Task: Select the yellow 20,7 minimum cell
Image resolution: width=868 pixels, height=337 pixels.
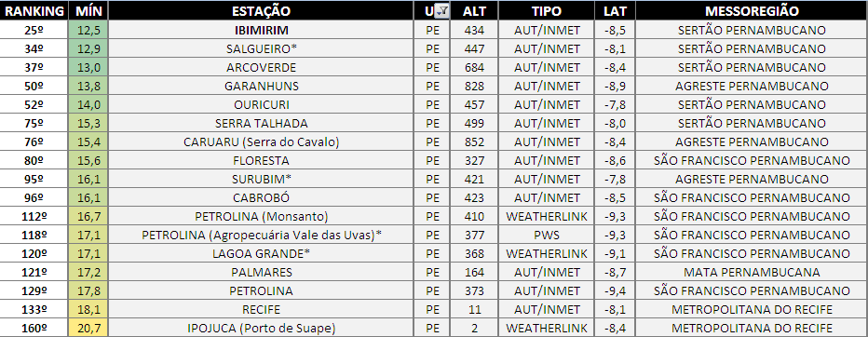Action: coord(88,328)
